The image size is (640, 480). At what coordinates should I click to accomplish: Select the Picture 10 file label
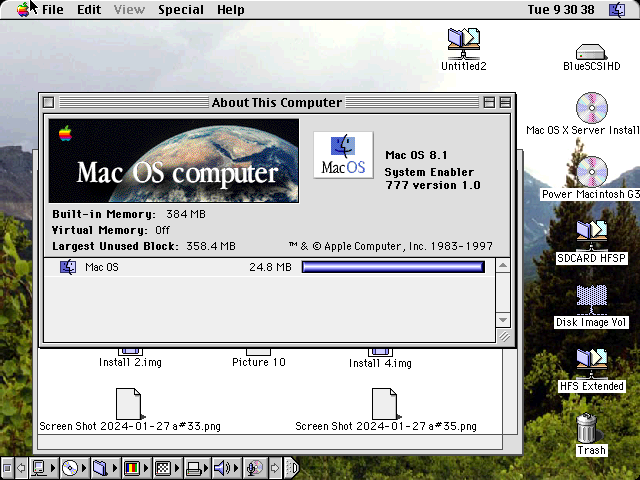[259, 362]
